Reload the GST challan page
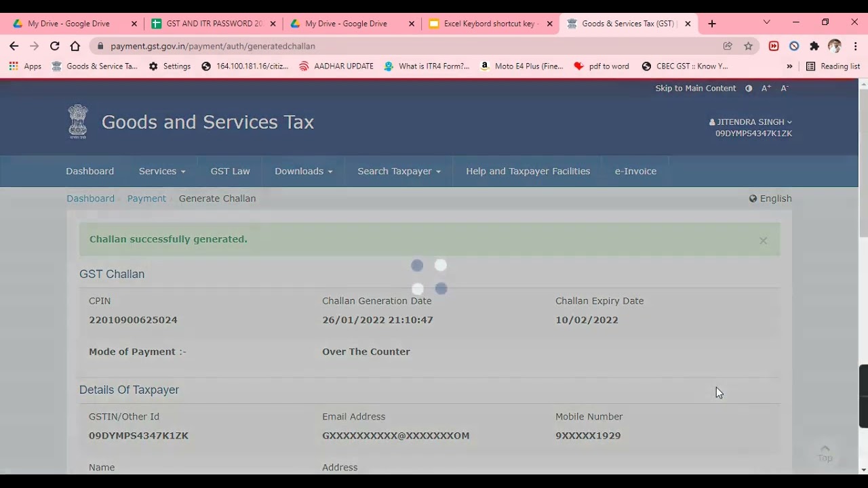The image size is (868, 488). (x=55, y=46)
